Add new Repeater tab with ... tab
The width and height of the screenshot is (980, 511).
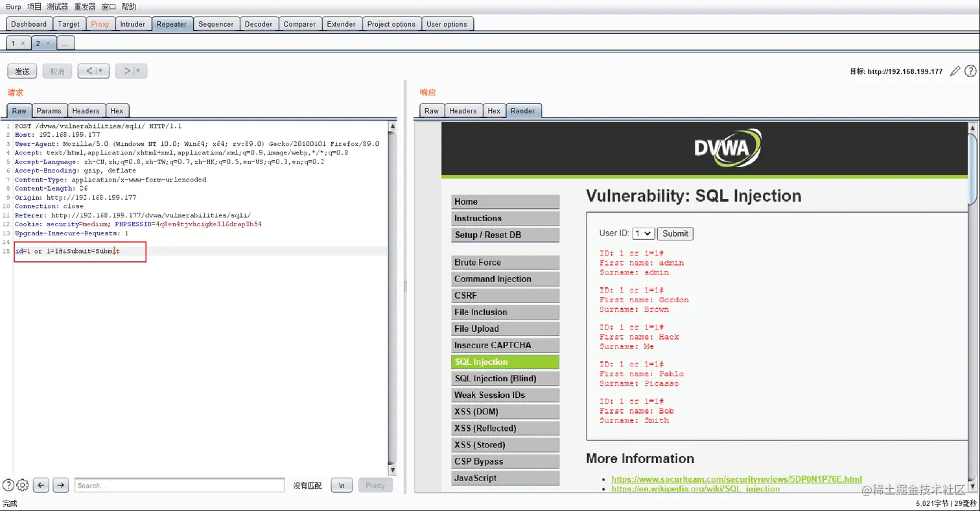(65, 43)
